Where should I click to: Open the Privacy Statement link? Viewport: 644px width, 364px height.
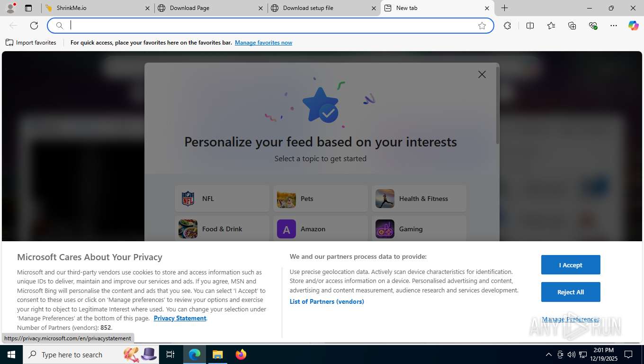point(180,318)
